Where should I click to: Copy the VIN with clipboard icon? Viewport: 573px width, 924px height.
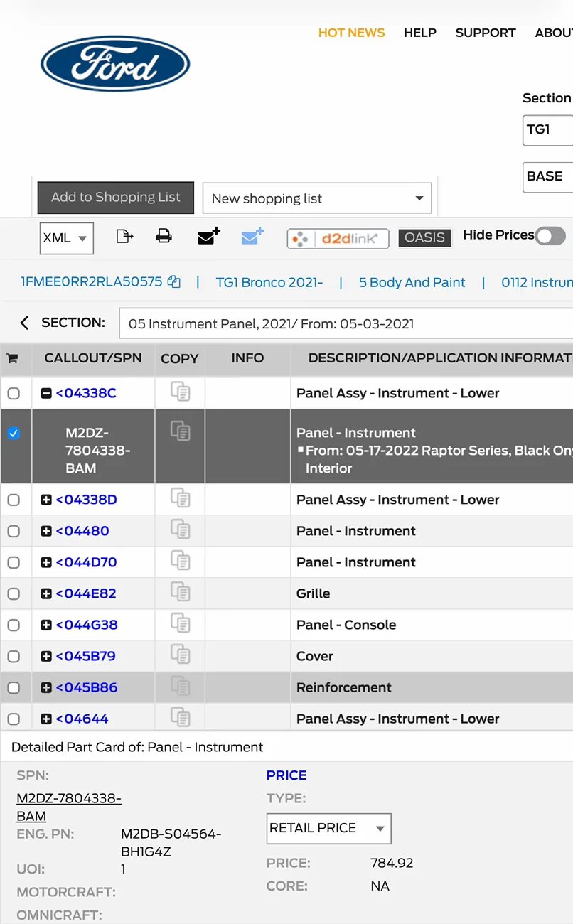click(x=173, y=282)
